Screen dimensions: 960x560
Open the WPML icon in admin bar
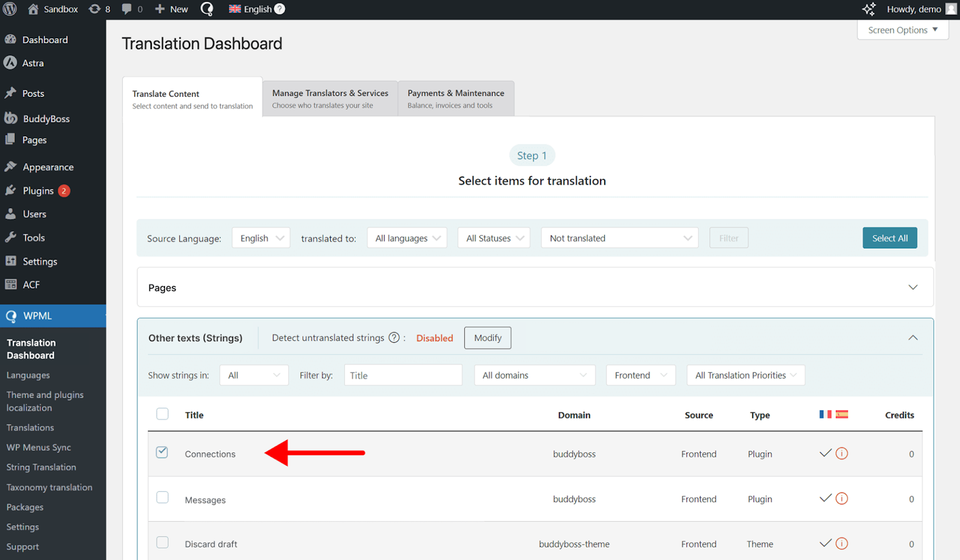pyautogui.click(x=207, y=9)
